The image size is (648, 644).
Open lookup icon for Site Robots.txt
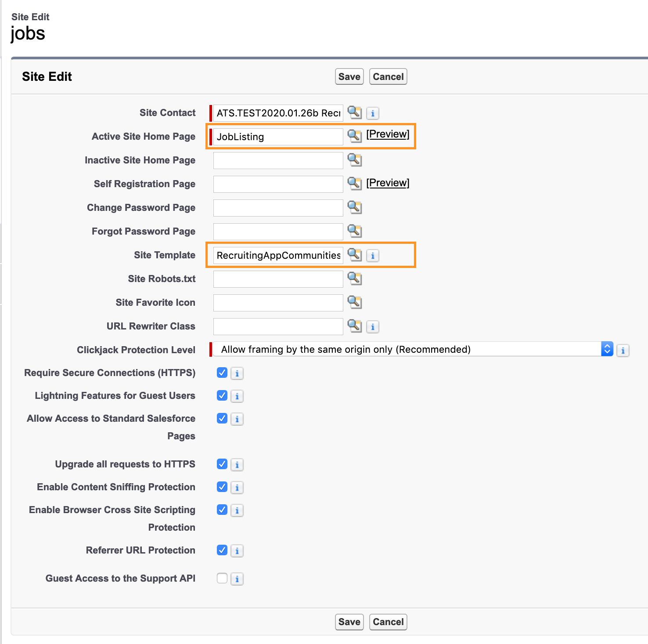[x=355, y=279]
